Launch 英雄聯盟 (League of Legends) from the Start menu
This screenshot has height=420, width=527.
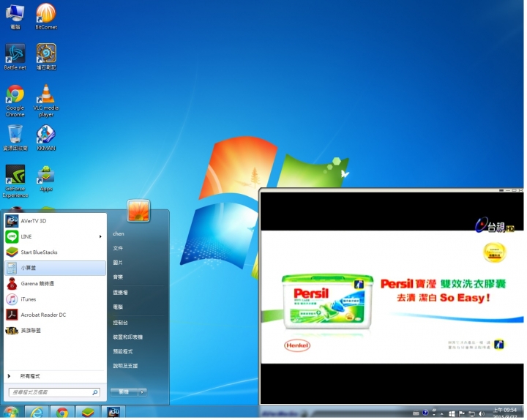coord(56,331)
